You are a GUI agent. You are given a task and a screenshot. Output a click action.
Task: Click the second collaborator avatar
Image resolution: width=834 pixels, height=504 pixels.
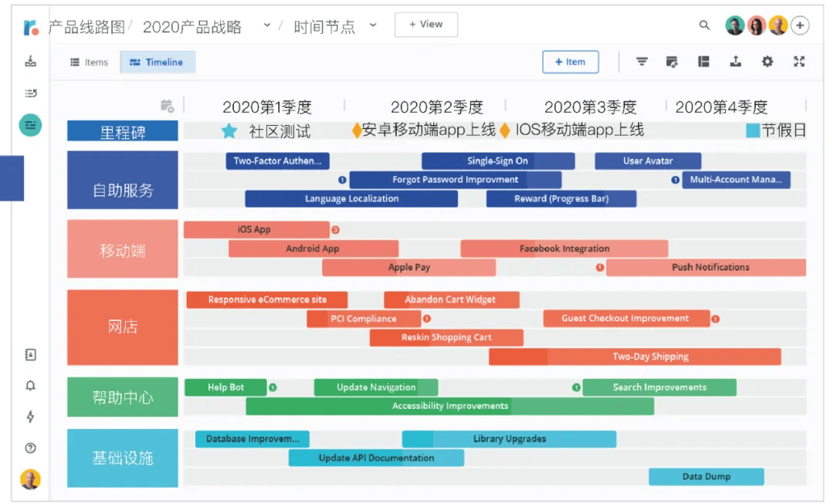tap(756, 25)
